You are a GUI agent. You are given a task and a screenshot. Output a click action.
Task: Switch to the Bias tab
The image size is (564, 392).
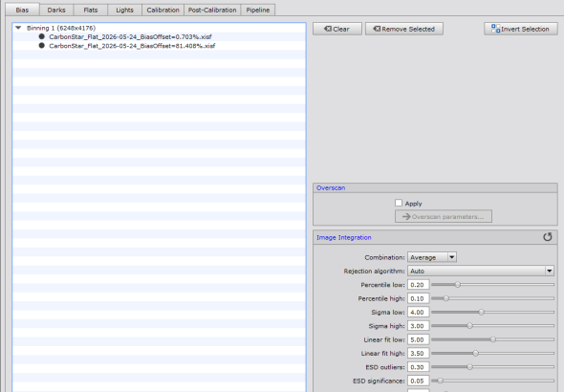point(22,11)
